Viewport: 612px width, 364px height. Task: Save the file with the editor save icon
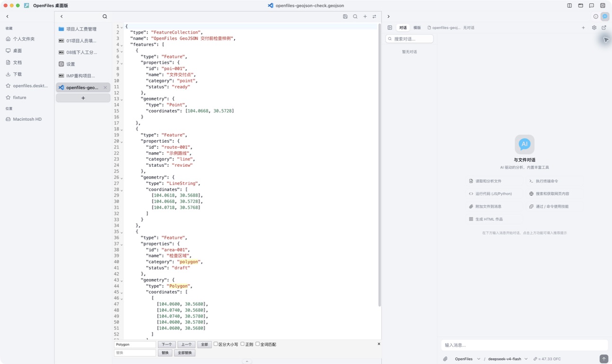345,17
